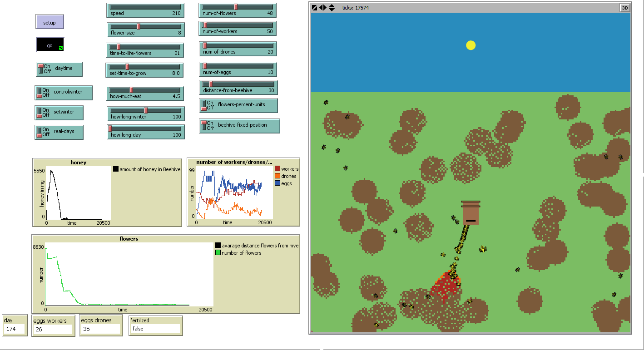Click the eggs workers monitor value
The height and width of the screenshot is (350, 644).
click(53, 329)
